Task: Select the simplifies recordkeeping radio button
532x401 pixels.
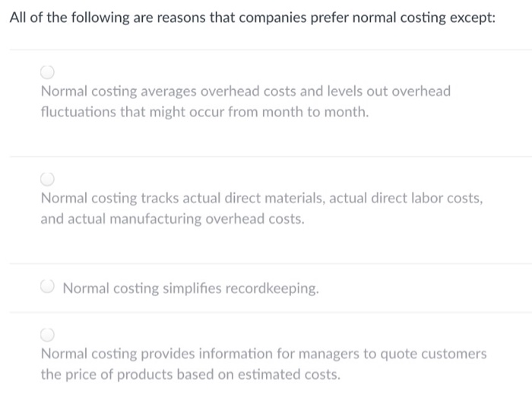Action: click(x=48, y=288)
